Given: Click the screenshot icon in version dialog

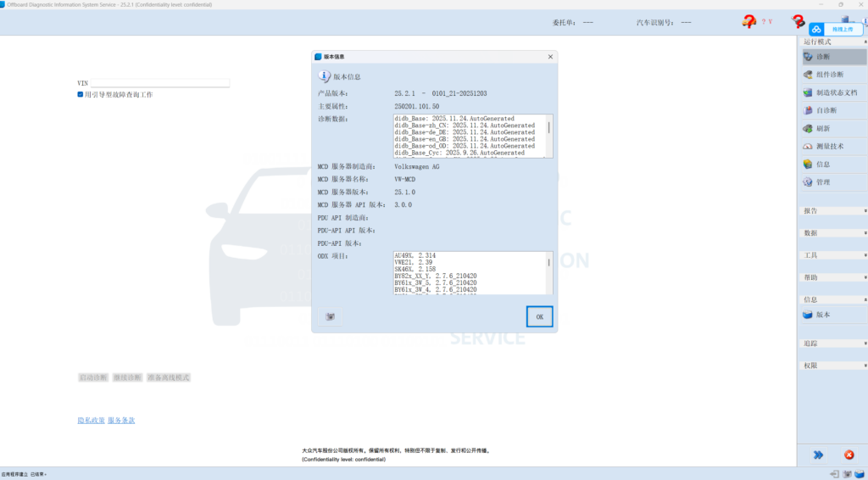Looking at the screenshot, I should pyautogui.click(x=331, y=316).
